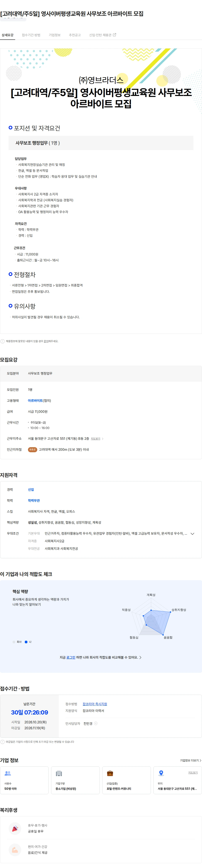This screenshot has height=868, width=202.
Task: Expand the 우대조건 list with chevron
Action: point(192,533)
